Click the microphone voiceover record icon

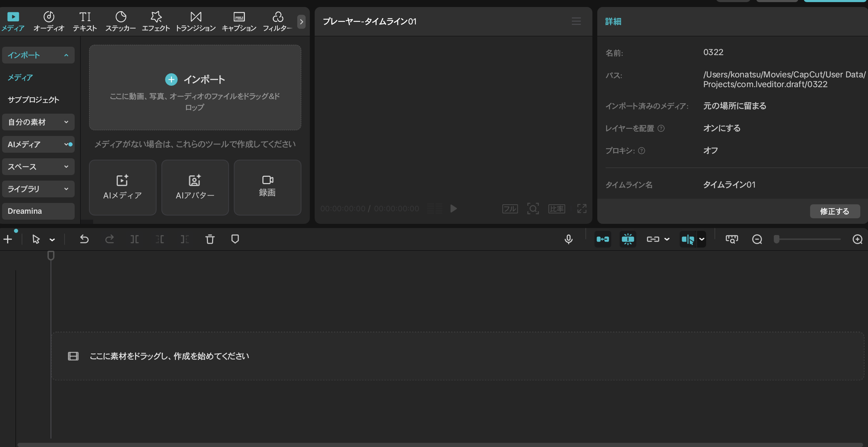(x=568, y=239)
